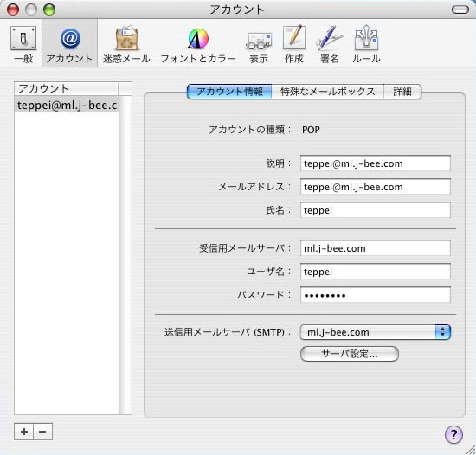Open the ルール rules preferences
Image resolution: width=476 pixels, height=455 pixels.
[366, 44]
